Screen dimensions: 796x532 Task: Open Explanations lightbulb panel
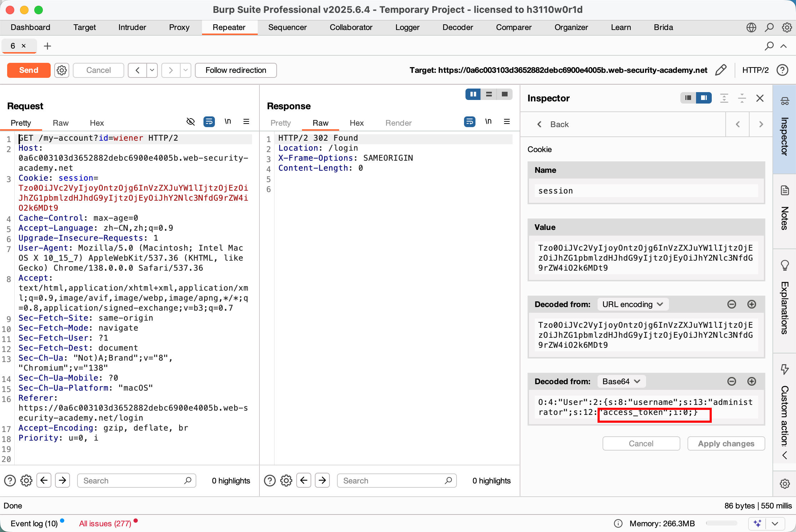785,265
